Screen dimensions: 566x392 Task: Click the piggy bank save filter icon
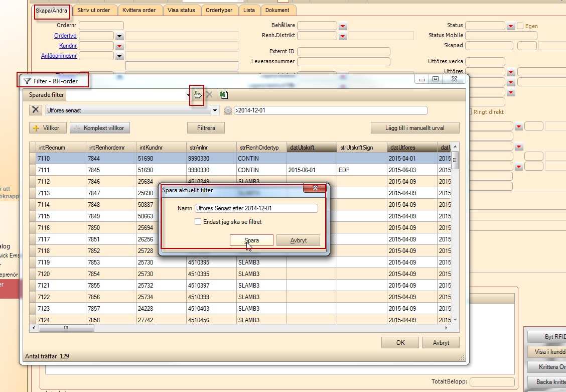click(x=198, y=94)
